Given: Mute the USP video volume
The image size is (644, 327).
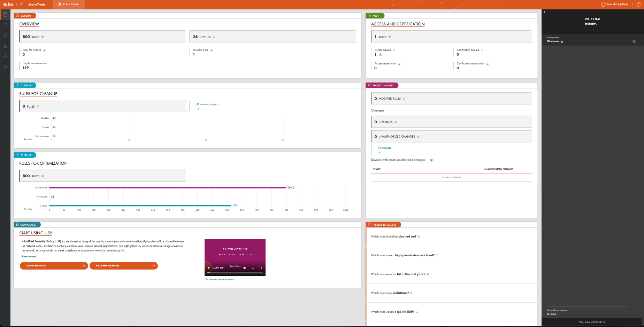Looking at the screenshot, I should click(244, 268).
